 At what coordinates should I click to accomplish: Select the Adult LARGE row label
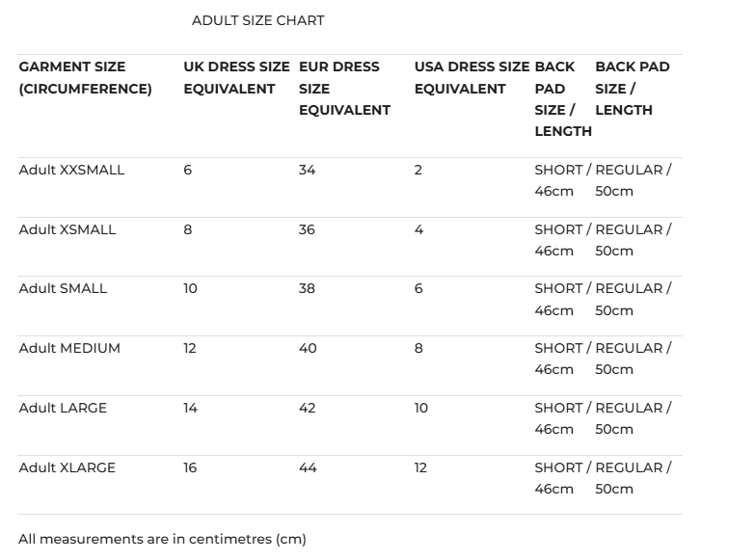pyautogui.click(x=63, y=408)
